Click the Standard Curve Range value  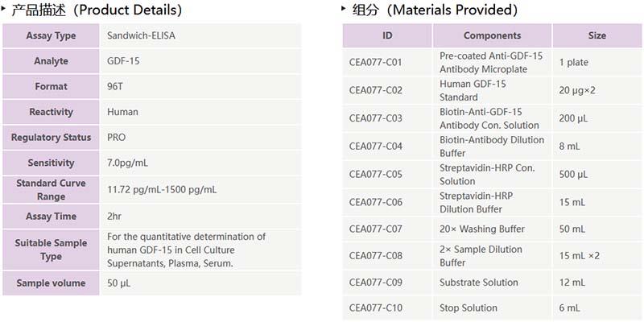(162, 190)
